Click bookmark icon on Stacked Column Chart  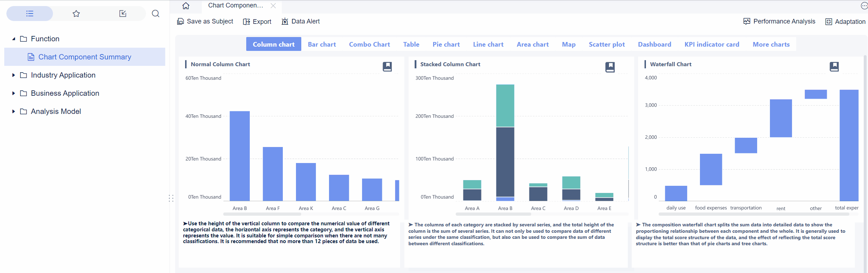tap(610, 67)
